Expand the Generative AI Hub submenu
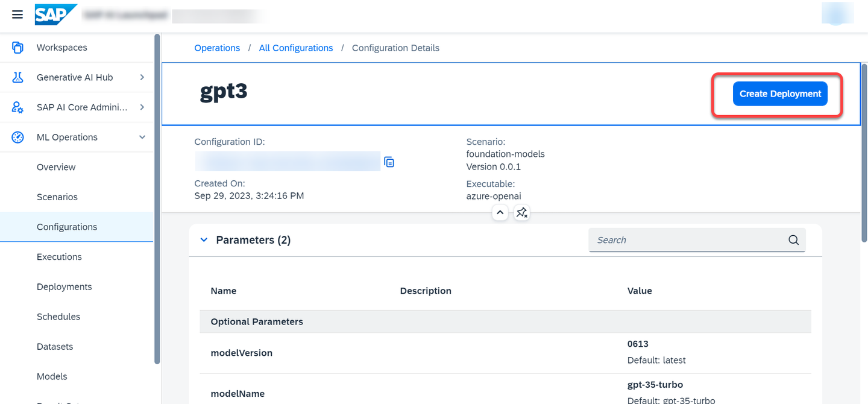This screenshot has width=868, height=404. coord(142,77)
